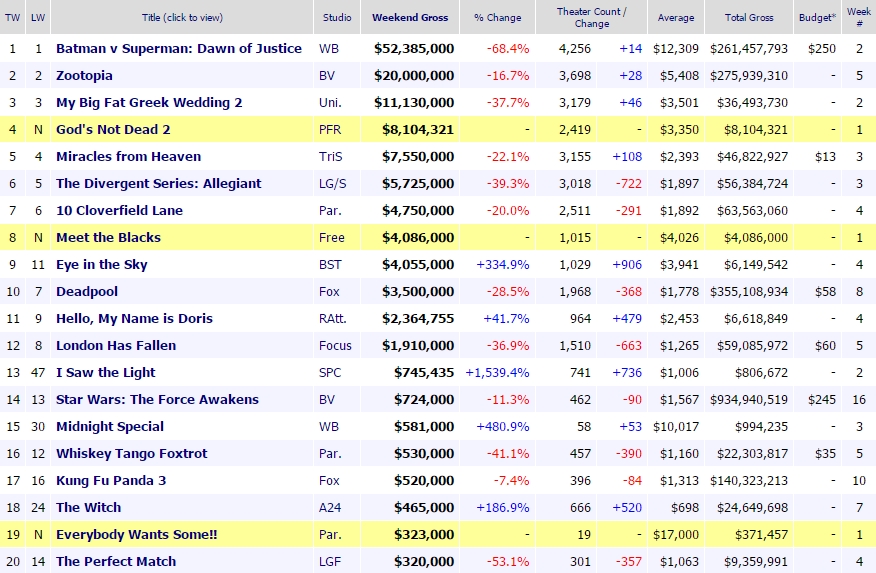Sort by % Change column header
The height and width of the screenshot is (573, 876).
click(x=497, y=17)
